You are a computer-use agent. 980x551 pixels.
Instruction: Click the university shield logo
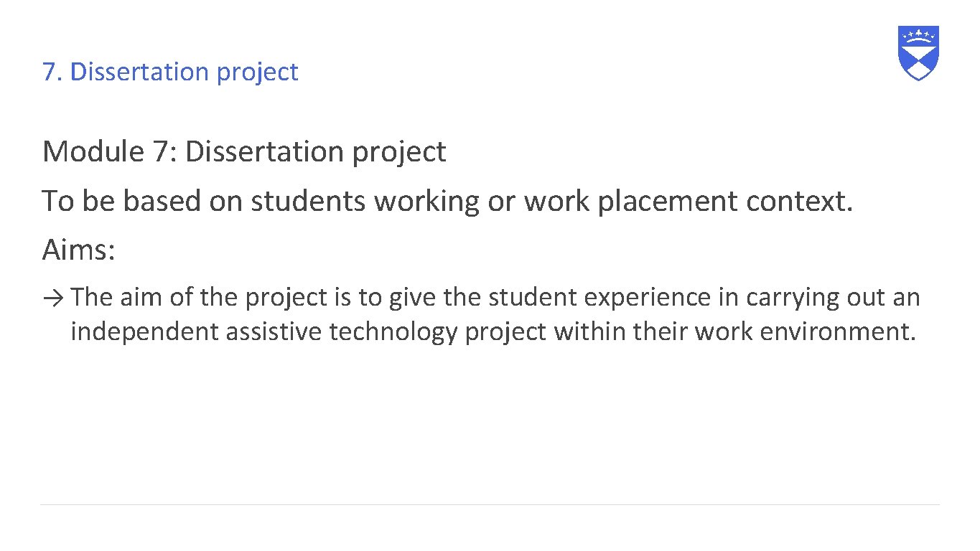pyautogui.click(x=918, y=52)
